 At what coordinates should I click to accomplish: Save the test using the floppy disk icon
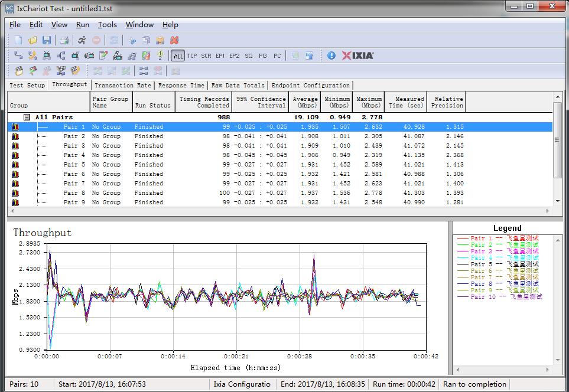47,40
